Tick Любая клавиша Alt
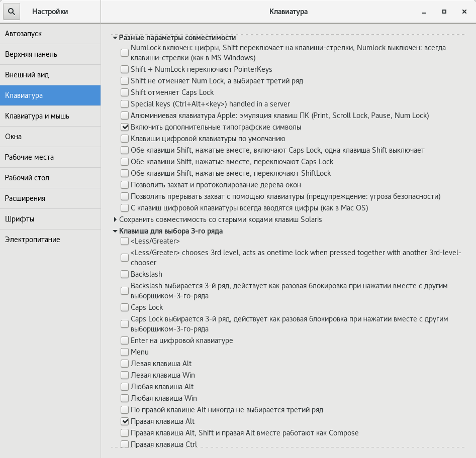The image size is (476, 458). click(125, 387)
